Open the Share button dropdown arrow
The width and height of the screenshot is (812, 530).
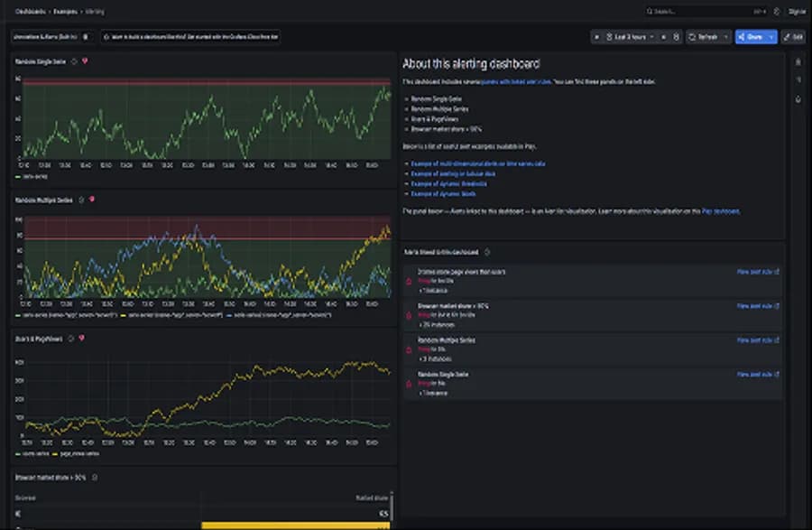(x=771, y=37)
